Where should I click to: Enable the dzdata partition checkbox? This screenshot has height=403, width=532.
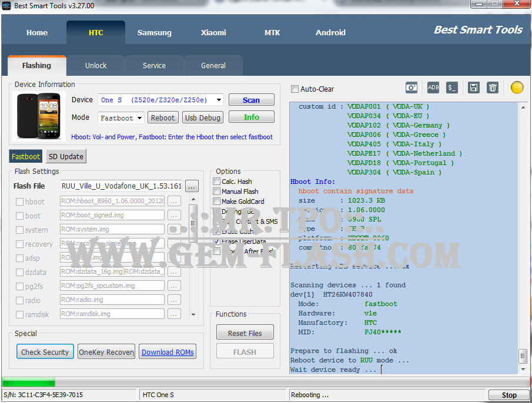point(19,272)
